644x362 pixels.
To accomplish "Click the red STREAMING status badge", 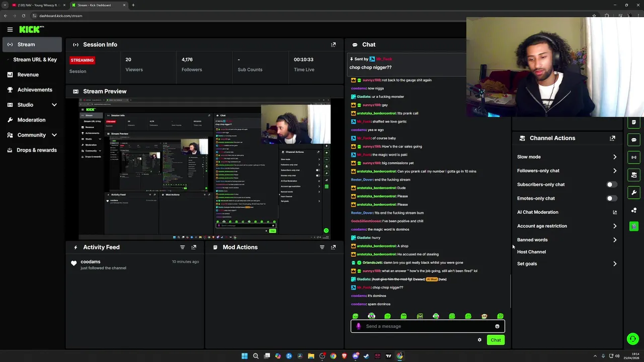I will tap(82, 60).
